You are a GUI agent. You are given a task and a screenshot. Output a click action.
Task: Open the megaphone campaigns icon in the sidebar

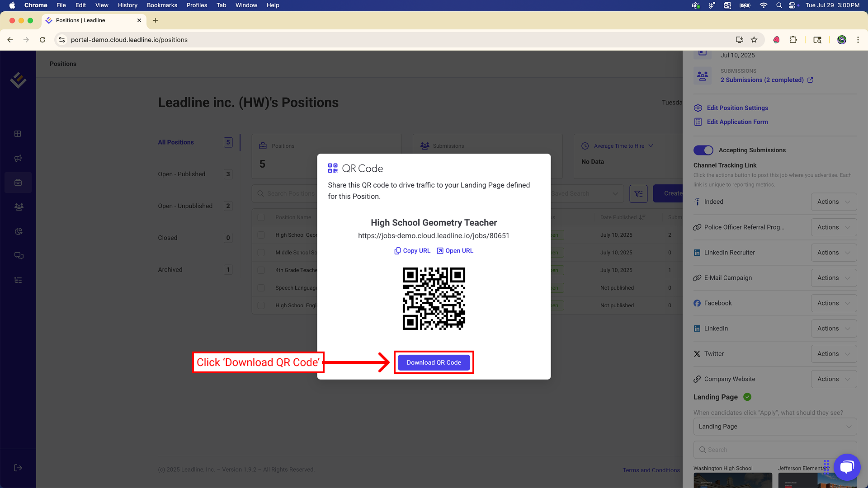[18, 158]
